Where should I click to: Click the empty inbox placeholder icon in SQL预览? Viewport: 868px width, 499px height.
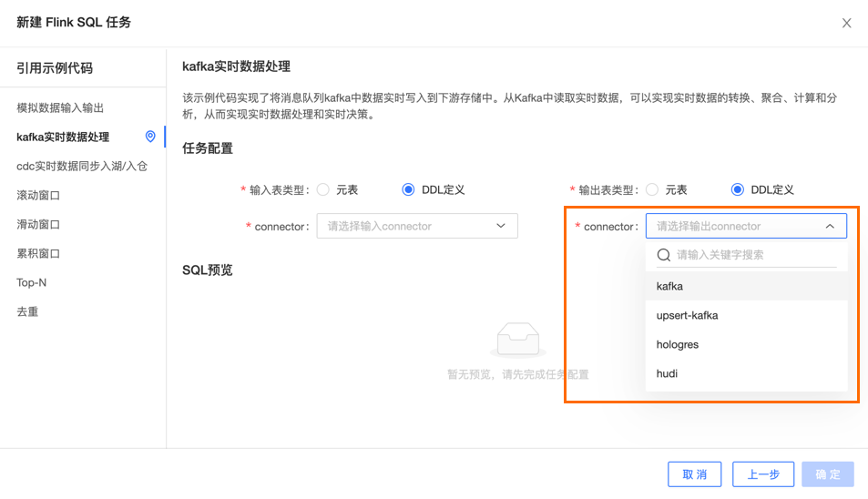point(518,339)
